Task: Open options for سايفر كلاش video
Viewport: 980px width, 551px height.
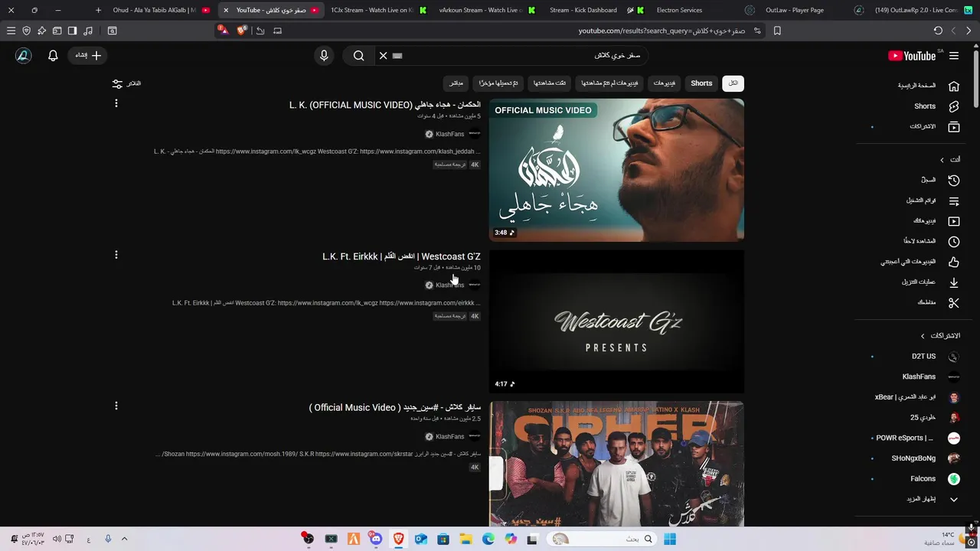Action: click(x=116, y=406)
